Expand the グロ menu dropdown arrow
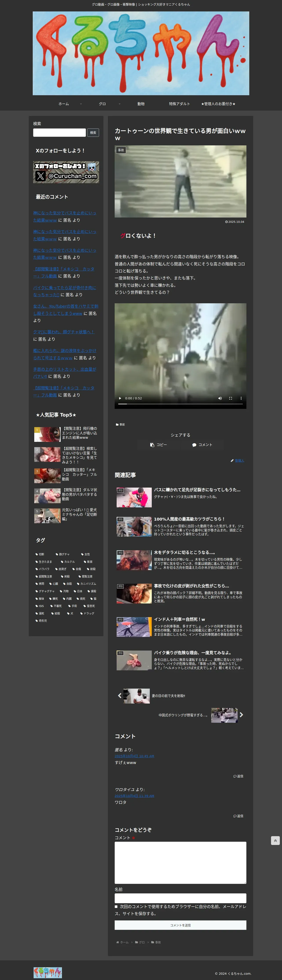The width and height of the screenshot is (282, 980). [x=120, y=104]
